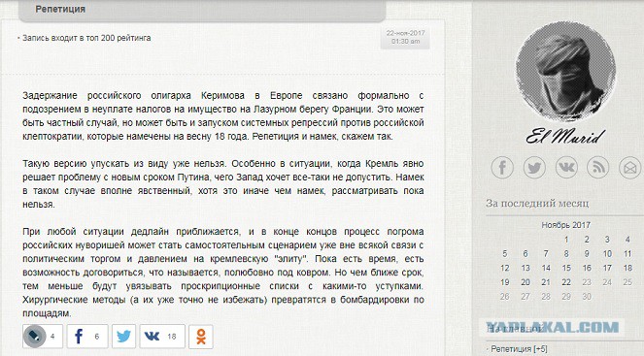Open the author's VK icon in sidebar

click(x=566, y=168)
